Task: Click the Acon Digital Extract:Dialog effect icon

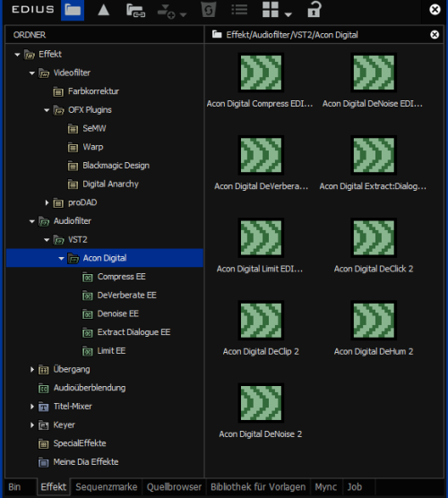Action: [x=374, y=155]
